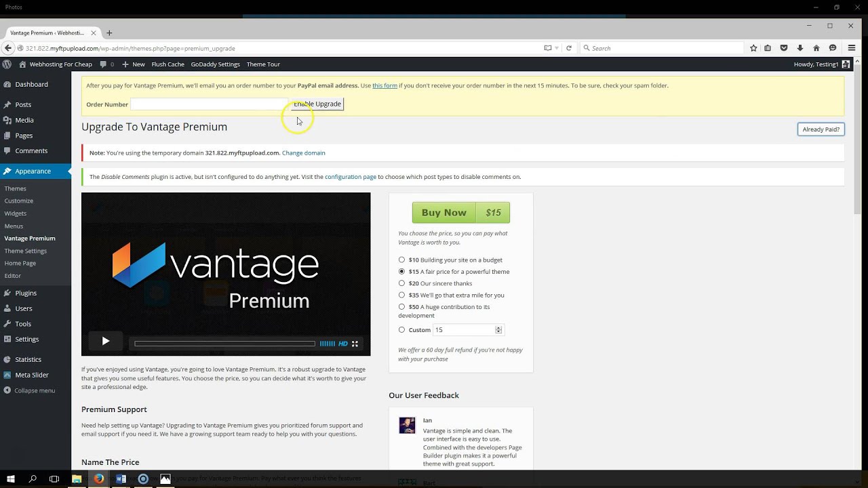868x488 pixels.
Task: Follow the 'this form' link
Action: pyautogui.click(x=384, y=85)
